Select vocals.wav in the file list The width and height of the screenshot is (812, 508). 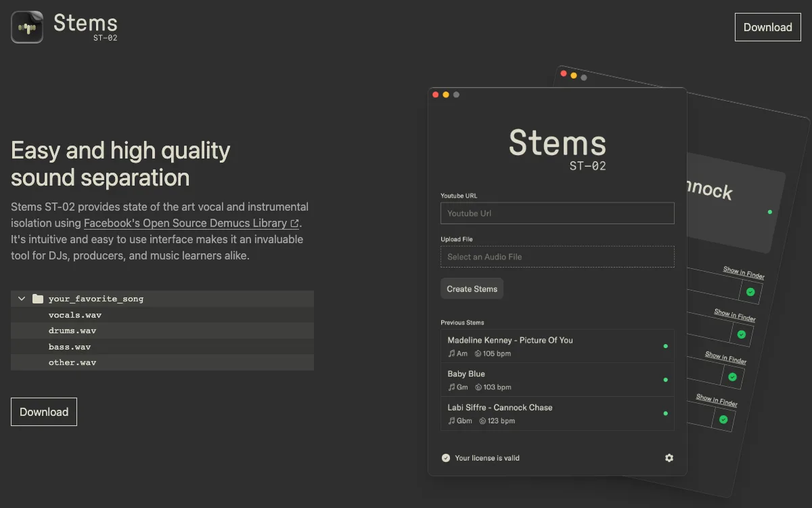coord(162,315)
